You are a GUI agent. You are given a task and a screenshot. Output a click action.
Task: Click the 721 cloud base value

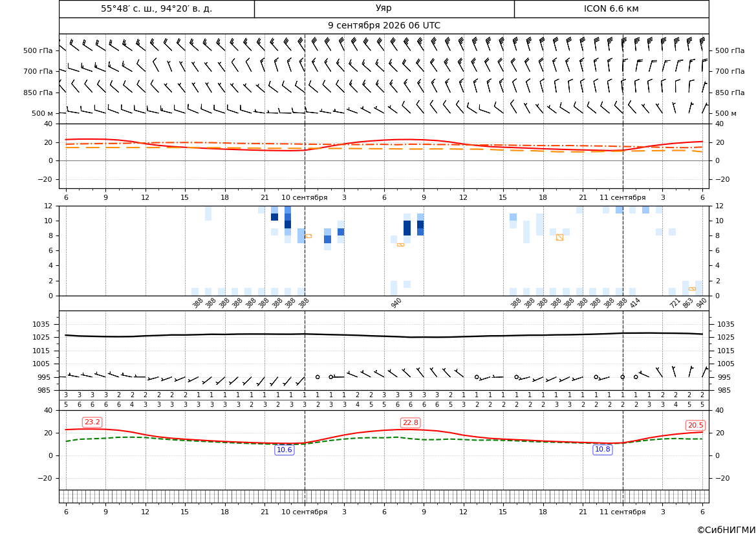675,303
